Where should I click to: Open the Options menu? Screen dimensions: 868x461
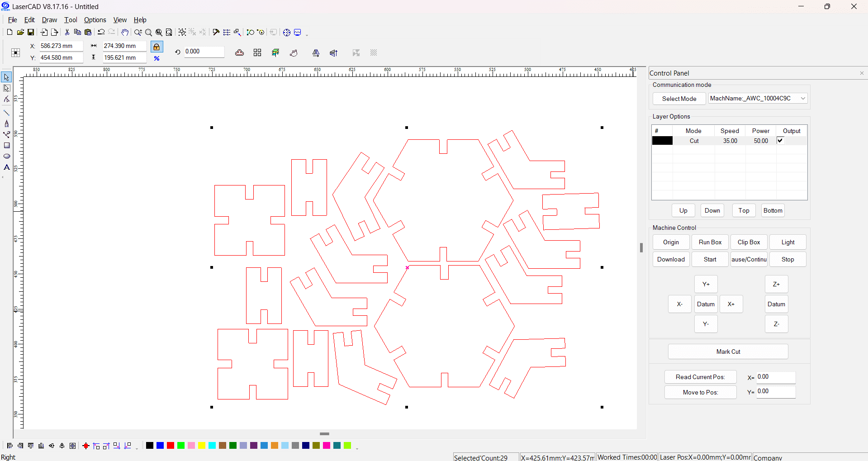point(95,20)
